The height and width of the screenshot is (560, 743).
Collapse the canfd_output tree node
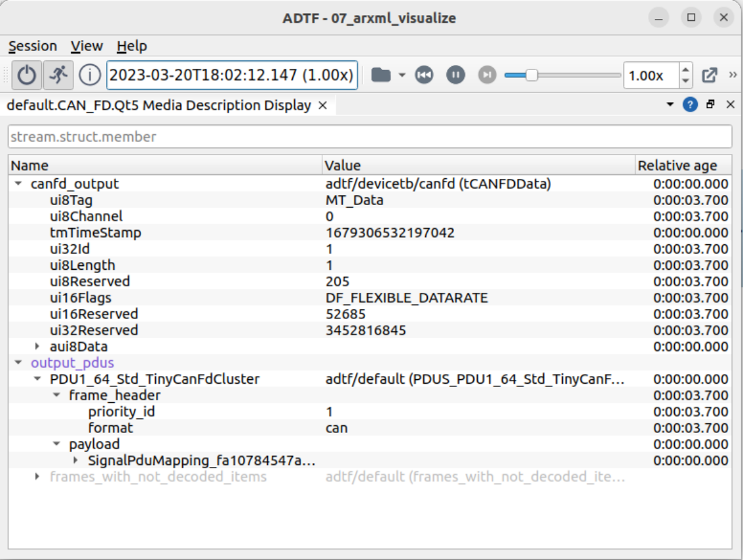click(18, 184)
